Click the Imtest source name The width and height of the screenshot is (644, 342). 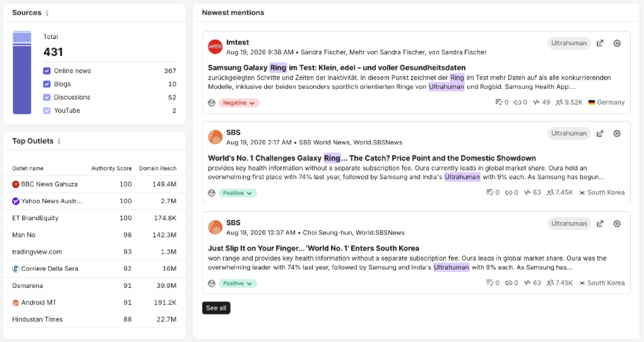point(237,42)
